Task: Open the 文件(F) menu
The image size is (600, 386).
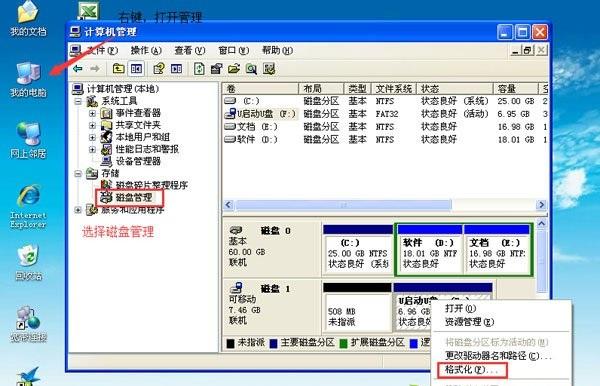Action: (102, 50)
